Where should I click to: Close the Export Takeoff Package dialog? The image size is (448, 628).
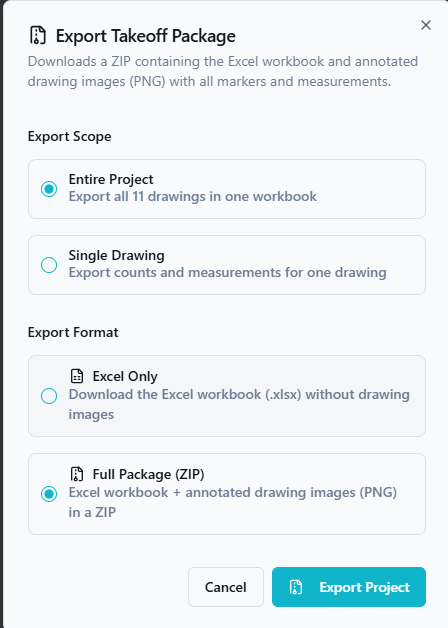click(x=426, y=25)
